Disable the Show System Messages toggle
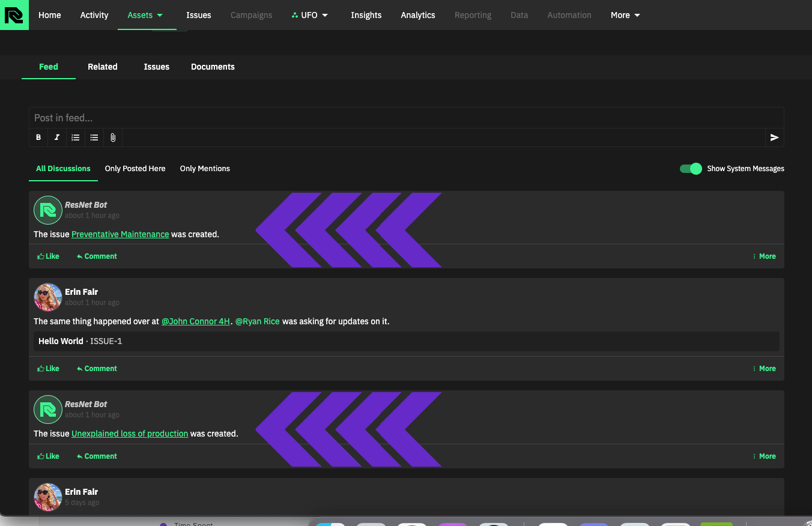The width and height of the screenshot is (812, 526). (691, 169)
